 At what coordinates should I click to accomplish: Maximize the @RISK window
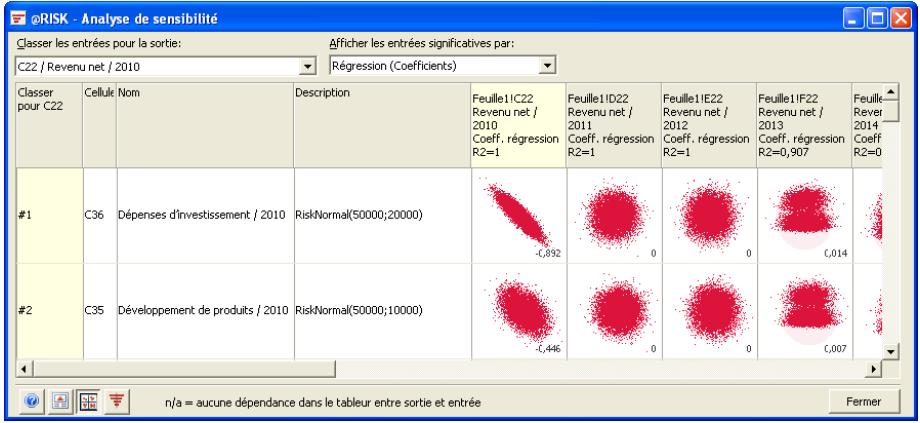pos(878,19)
